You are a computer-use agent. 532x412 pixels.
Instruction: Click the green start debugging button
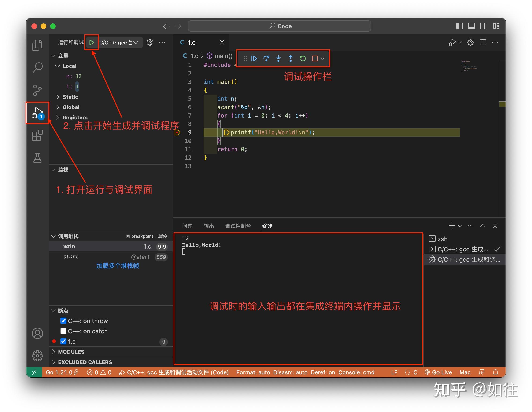tap(92, 42)
